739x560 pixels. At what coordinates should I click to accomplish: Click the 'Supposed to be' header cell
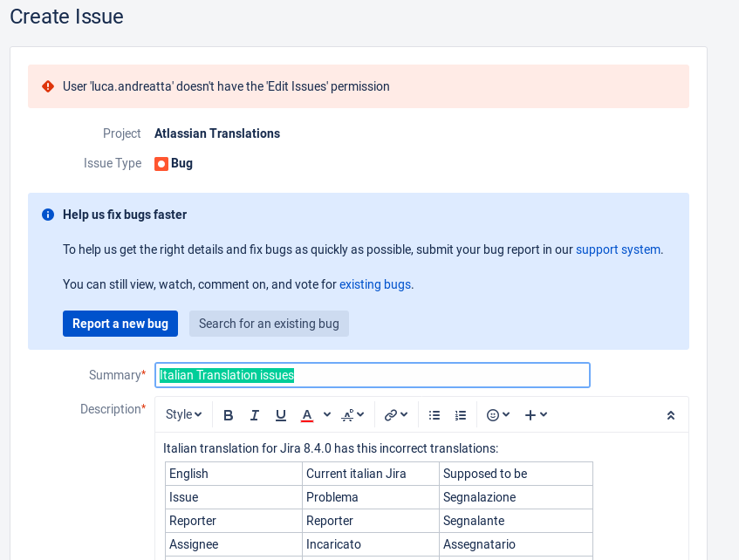(x=516, y=474)
